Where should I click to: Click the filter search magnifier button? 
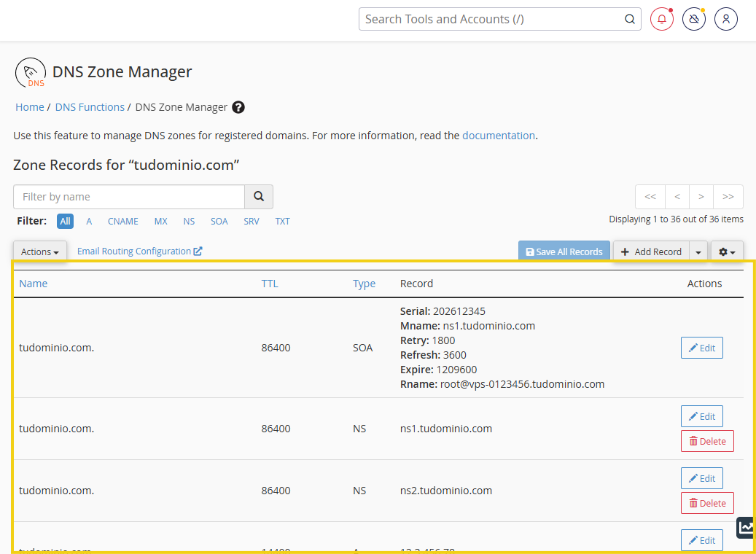click(259, 197)
